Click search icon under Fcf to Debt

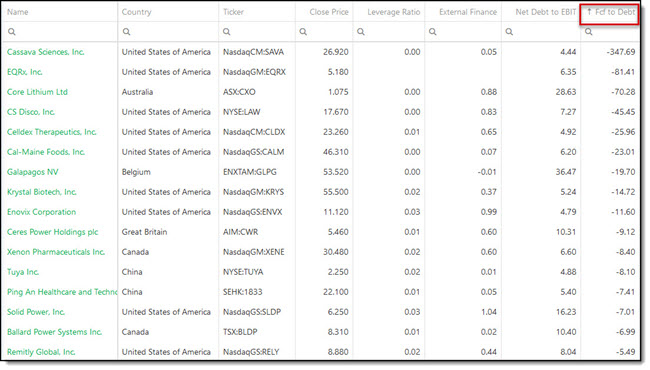(588, 32)
